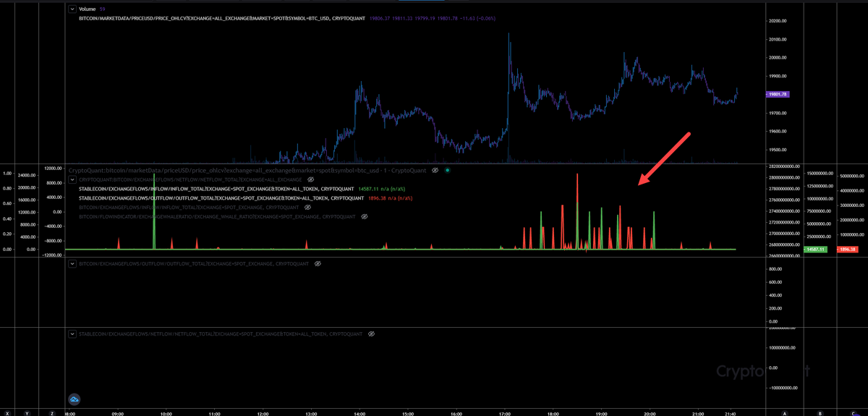Click the green status dot next to price series
868x416 pixels.
448,170
